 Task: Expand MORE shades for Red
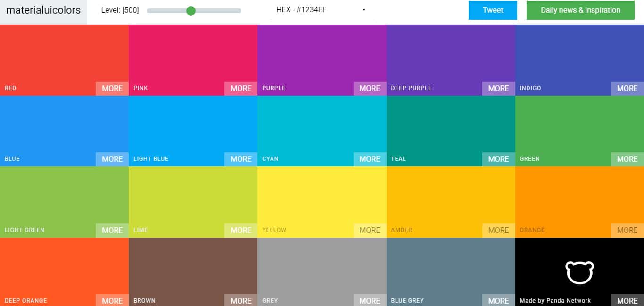[112, 89]
